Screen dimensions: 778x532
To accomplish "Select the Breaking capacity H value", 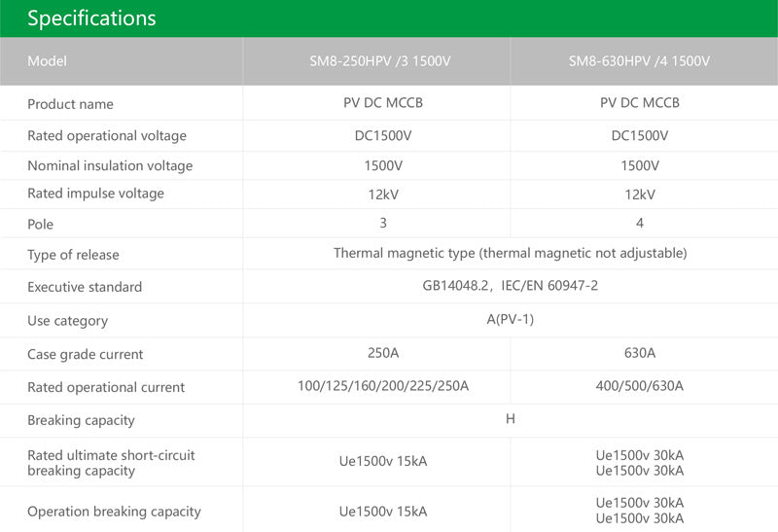I will [x=510, y=419].
